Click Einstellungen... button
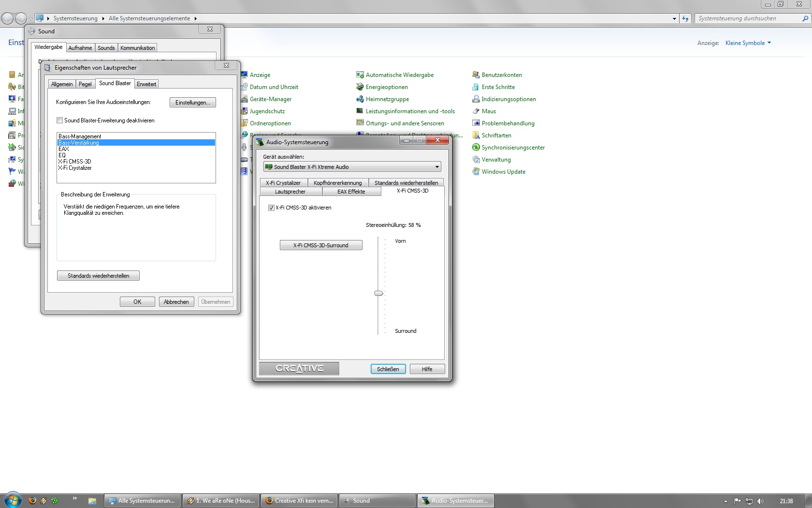The height and width of the screenshot is (508, 812). [x=193, y=103]
